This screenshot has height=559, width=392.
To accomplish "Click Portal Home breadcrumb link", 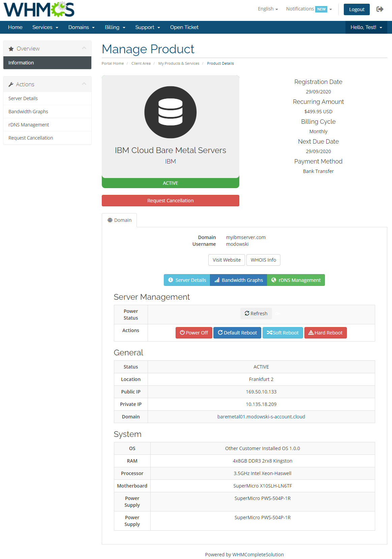I will 113,63.
